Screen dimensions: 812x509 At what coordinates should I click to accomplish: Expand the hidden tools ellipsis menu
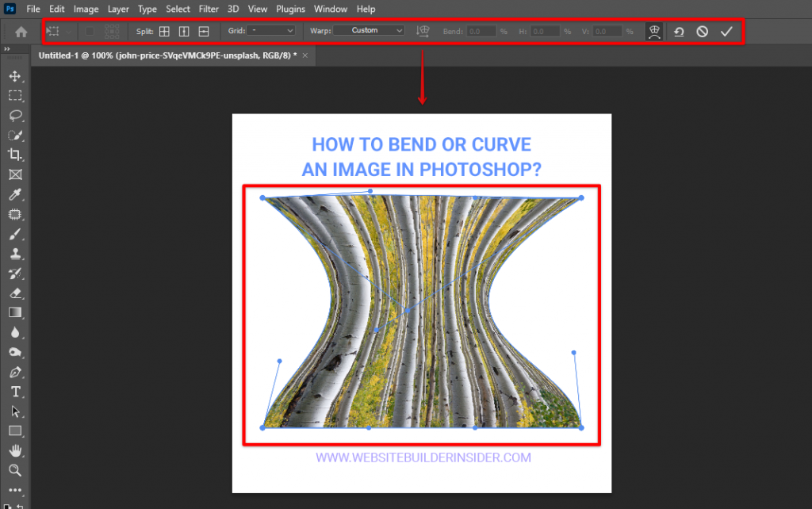click(16, 490)
